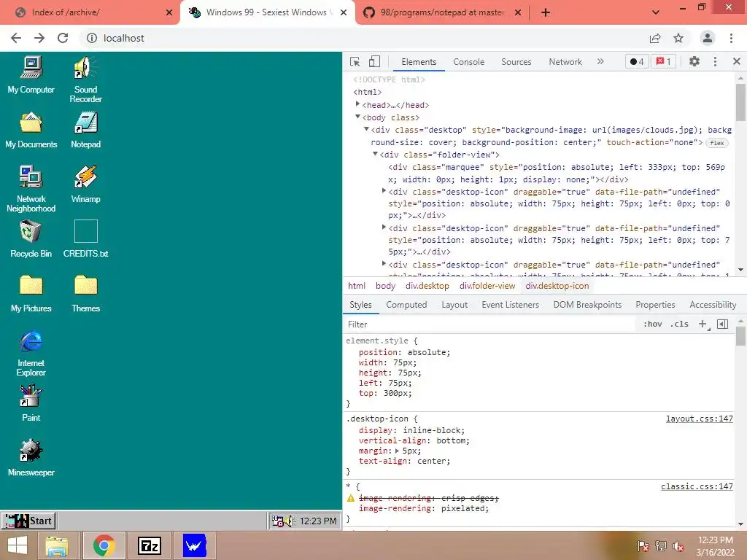Click the share page icon in address bar
This screenshot has width=747, height=560.
click(655, 38)
